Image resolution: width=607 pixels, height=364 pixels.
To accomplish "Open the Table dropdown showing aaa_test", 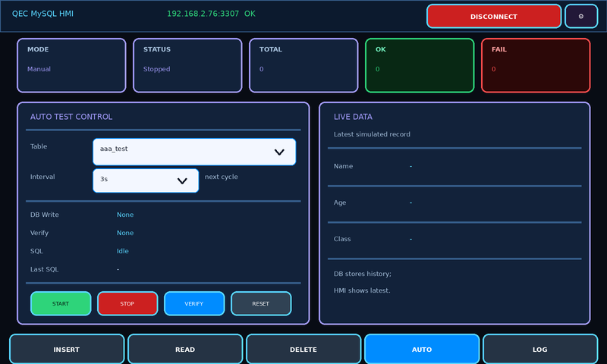I will pos(194,152).
